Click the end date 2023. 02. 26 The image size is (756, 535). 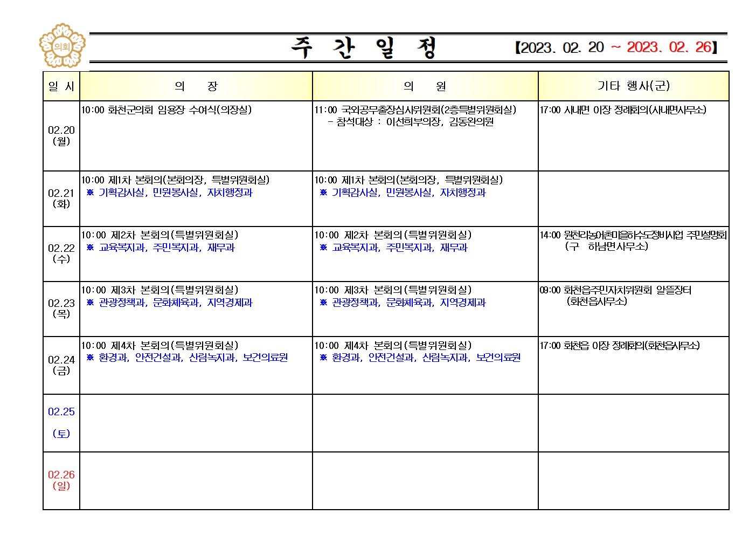point(669,47)
